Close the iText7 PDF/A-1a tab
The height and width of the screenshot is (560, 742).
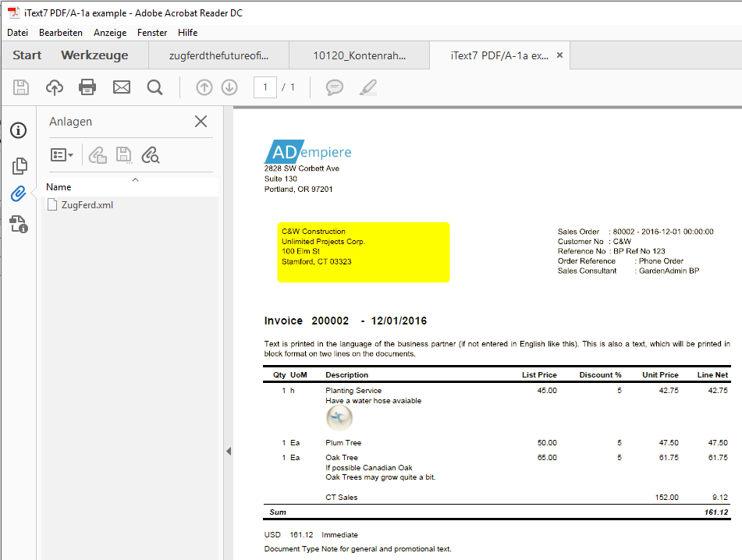point(559,55)
